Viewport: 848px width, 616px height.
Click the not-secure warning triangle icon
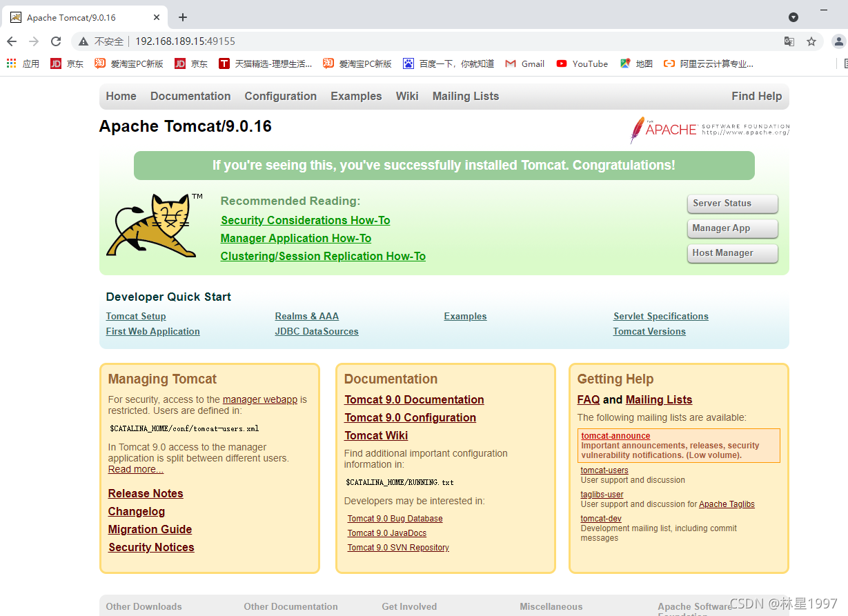[x=83, y=41]
